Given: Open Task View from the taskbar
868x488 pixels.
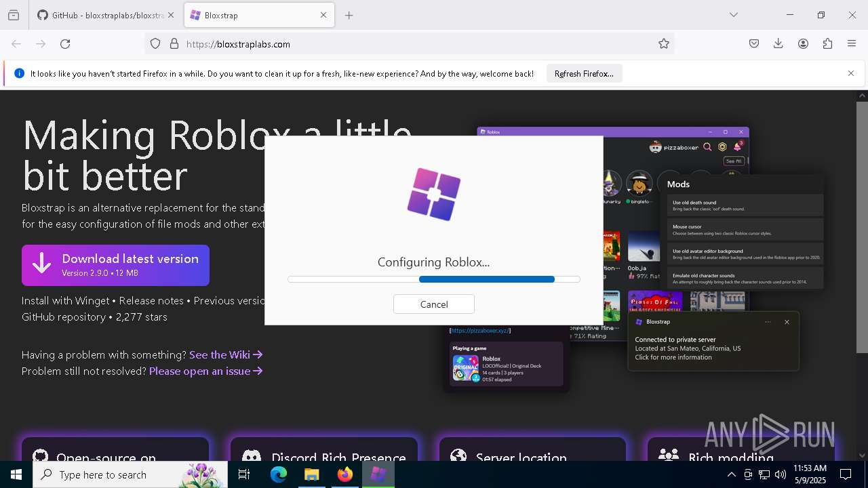Looking at the screenshot, I should (x=244, y=474).
